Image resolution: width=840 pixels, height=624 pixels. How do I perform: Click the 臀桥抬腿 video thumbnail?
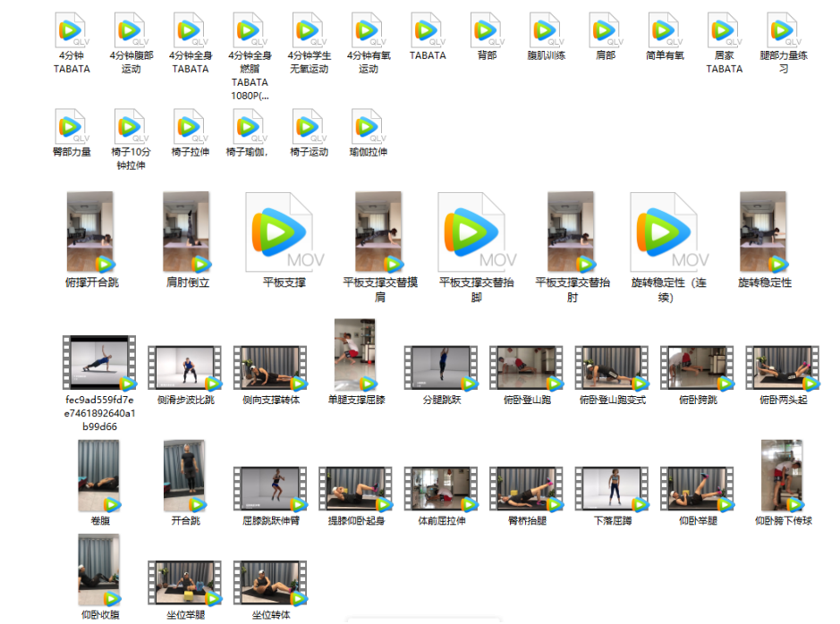point(528,489)
